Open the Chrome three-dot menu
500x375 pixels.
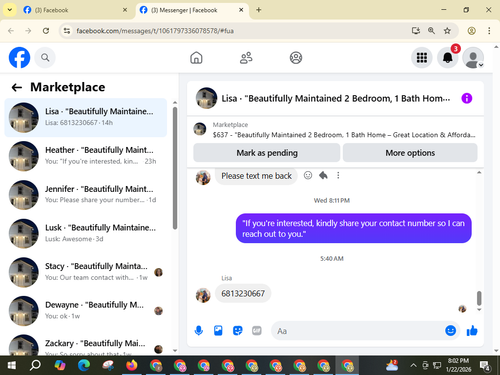tap(489, 31)
